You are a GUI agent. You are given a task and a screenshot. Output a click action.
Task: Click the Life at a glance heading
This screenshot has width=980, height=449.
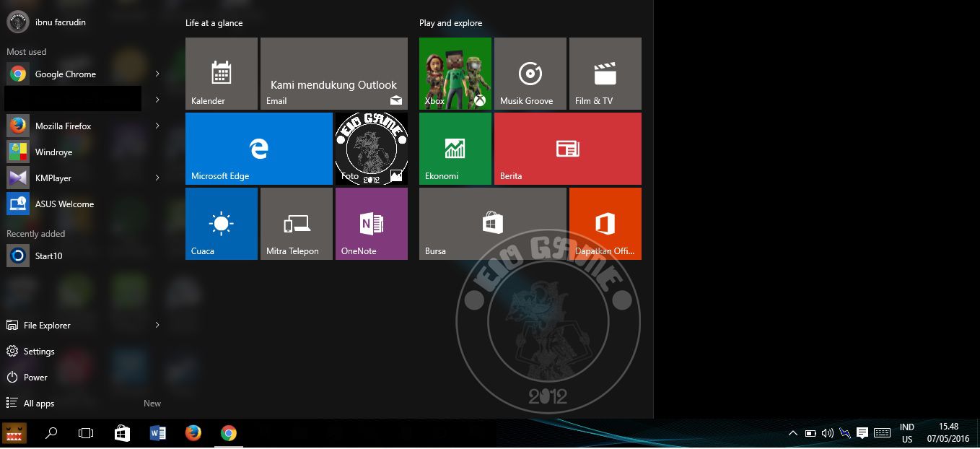[214, 23]
